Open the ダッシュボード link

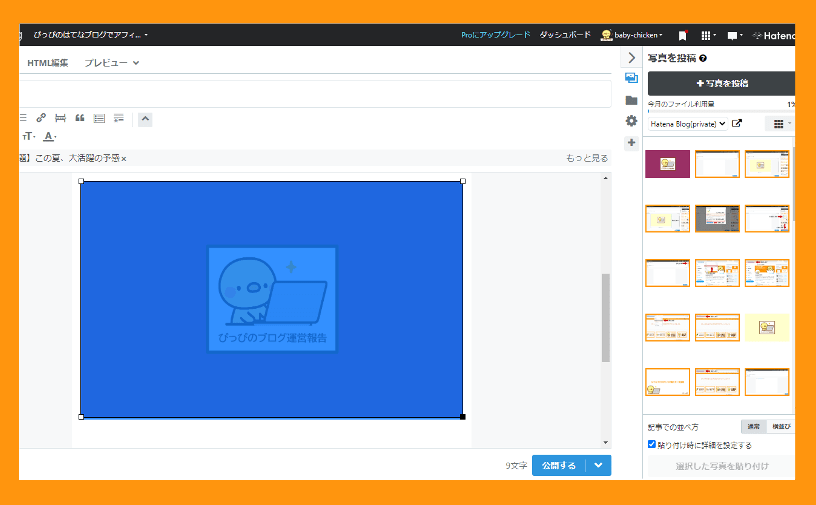[x=565, y=35]
